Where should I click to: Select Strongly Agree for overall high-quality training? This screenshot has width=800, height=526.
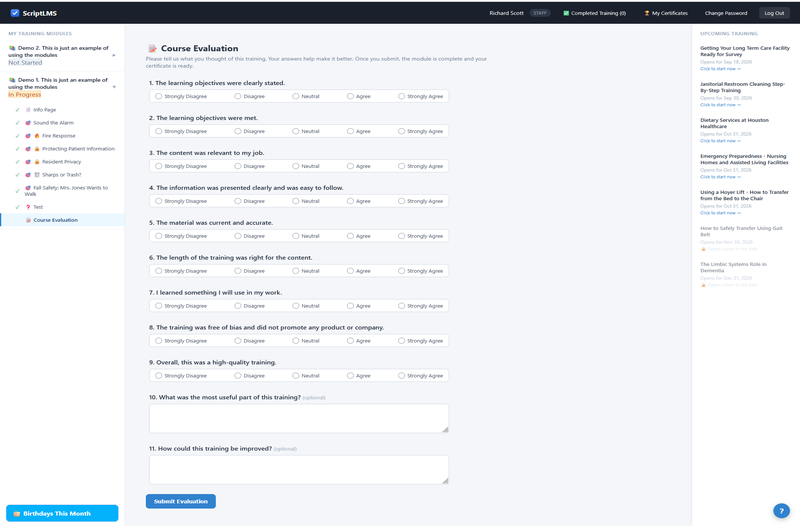click(401, 375)
